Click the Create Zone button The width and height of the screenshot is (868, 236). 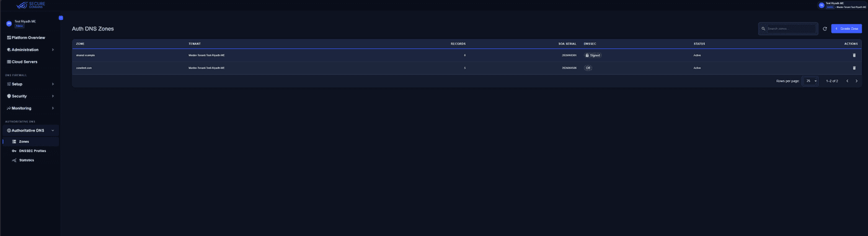point(846,29)
